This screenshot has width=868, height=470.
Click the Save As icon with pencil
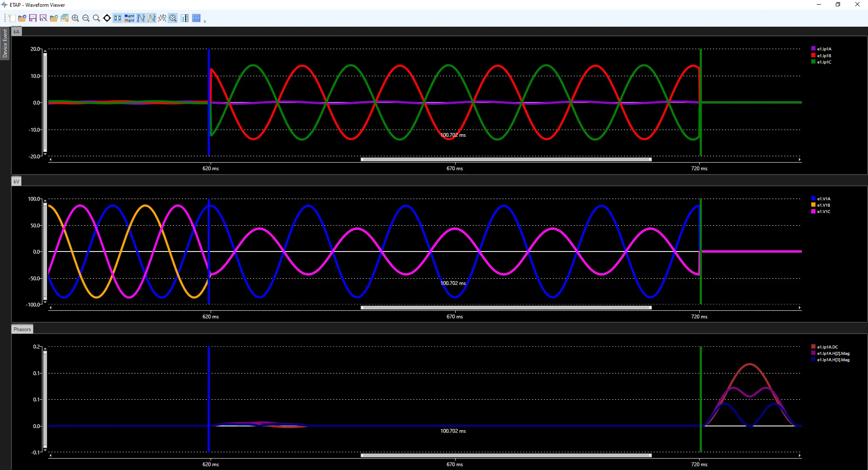[43, 18]
